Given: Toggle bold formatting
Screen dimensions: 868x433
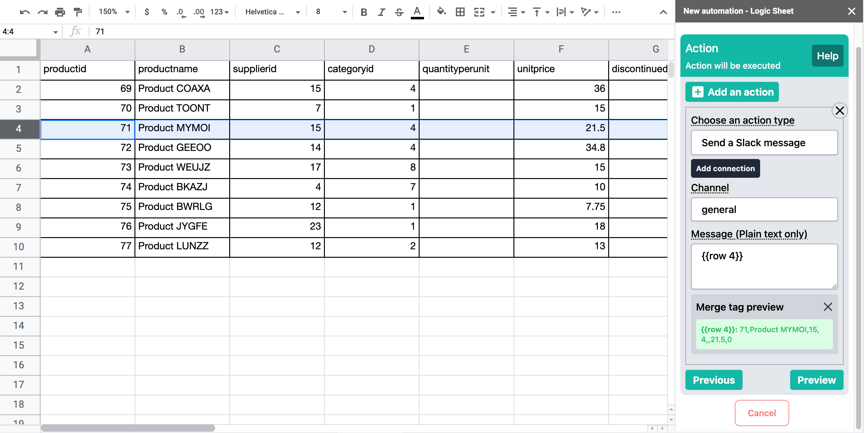Looking at the screenshot, I should click(x=364, y=12).
